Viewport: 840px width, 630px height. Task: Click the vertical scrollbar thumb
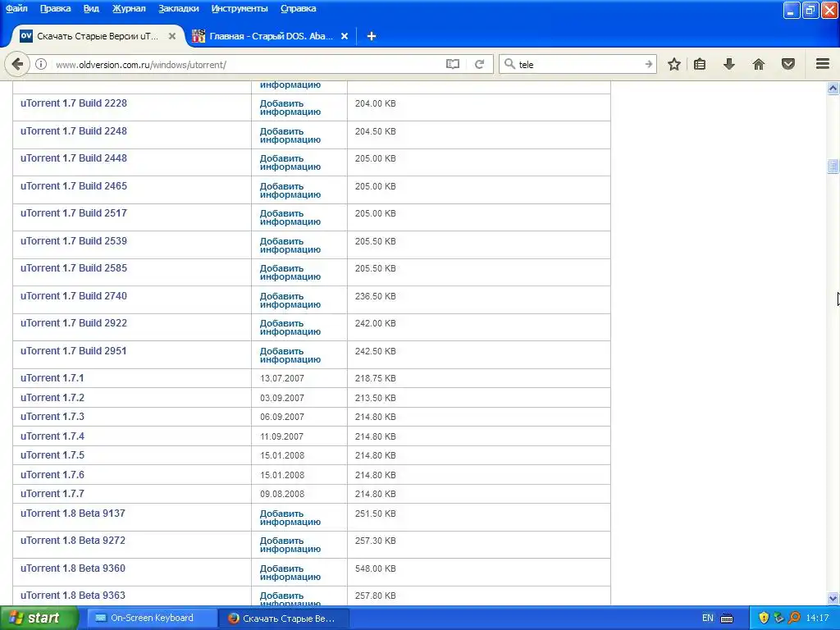click(x=833, y=166)
